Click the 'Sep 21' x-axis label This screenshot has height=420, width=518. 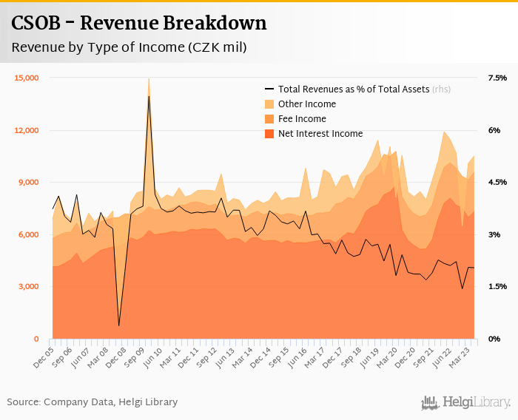pyautogui.click(x=424, y=358)
